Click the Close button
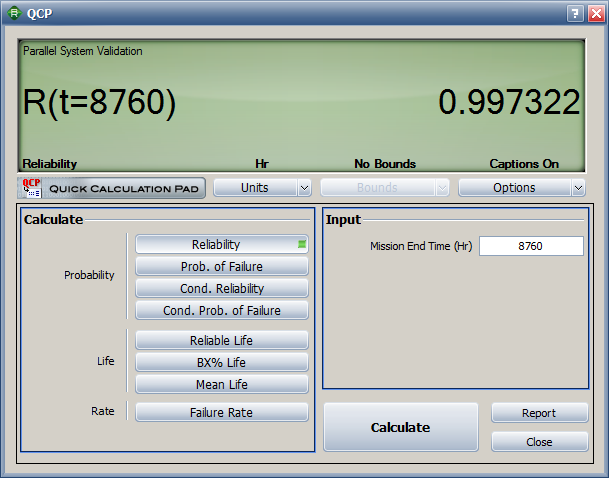This screenshot has height=478, width=609. [x=539, y=442]
